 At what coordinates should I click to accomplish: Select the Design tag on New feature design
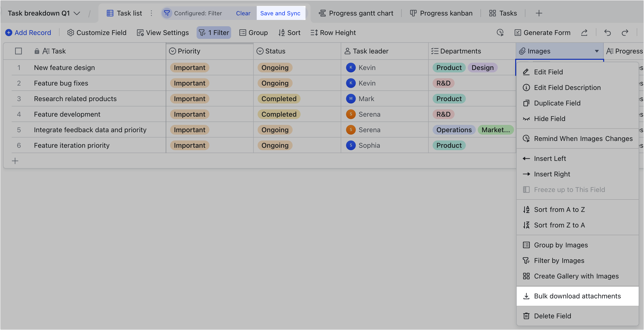coord(483,68)
